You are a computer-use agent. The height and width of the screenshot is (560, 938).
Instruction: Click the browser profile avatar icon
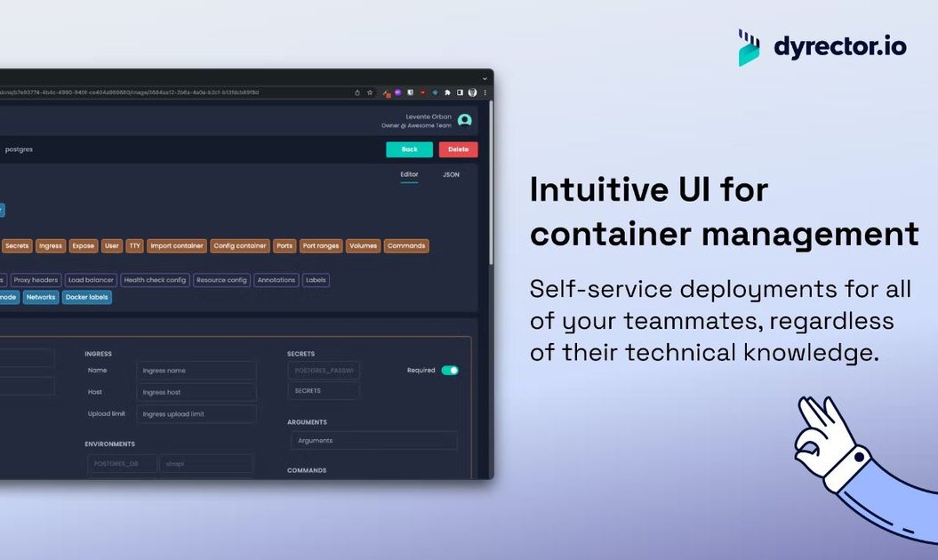click(472, 92)
